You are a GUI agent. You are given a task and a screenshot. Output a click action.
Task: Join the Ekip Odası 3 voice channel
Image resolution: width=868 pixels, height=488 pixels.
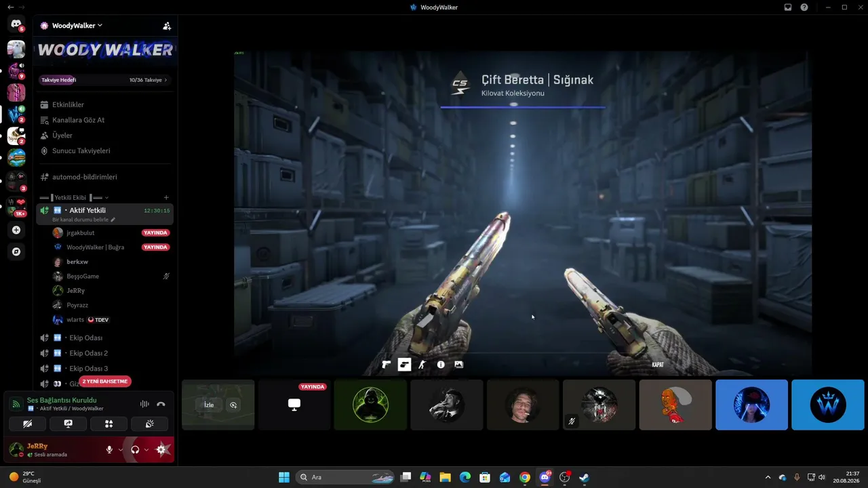point(105,369)
